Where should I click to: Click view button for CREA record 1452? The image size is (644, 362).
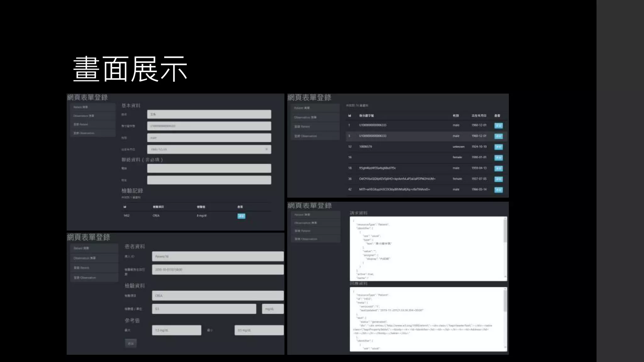(x=241, y=216)
